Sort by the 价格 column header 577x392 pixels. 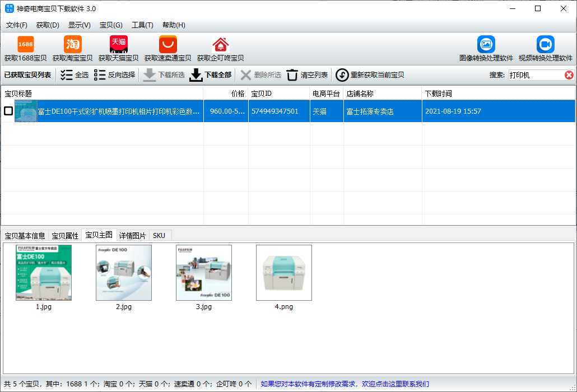[x=226, y=94]
